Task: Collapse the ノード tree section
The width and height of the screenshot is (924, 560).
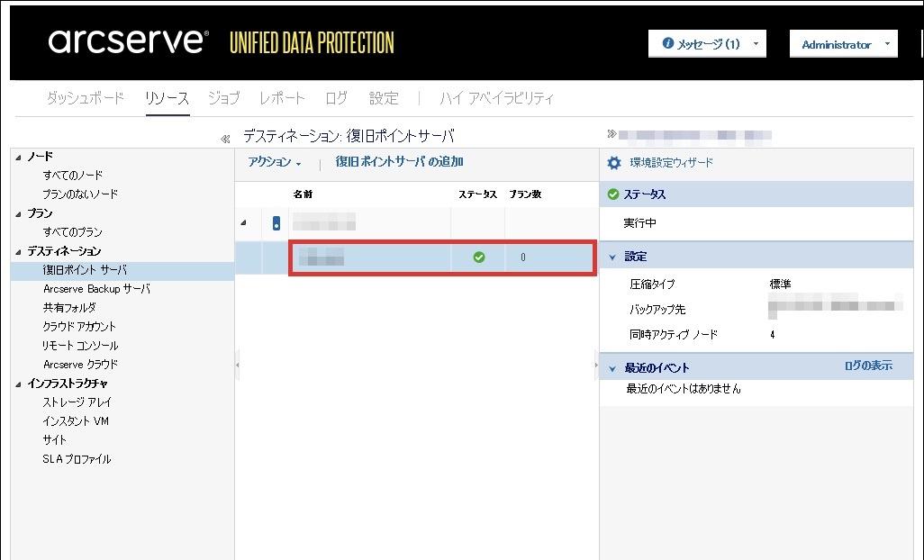Action: pos(18,158)
